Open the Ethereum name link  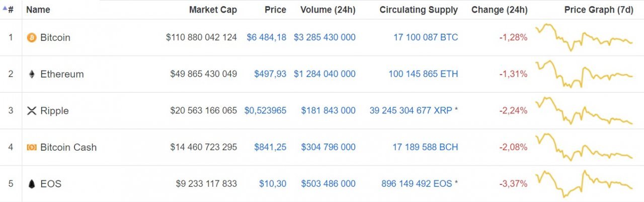click(x=62, y=74)
